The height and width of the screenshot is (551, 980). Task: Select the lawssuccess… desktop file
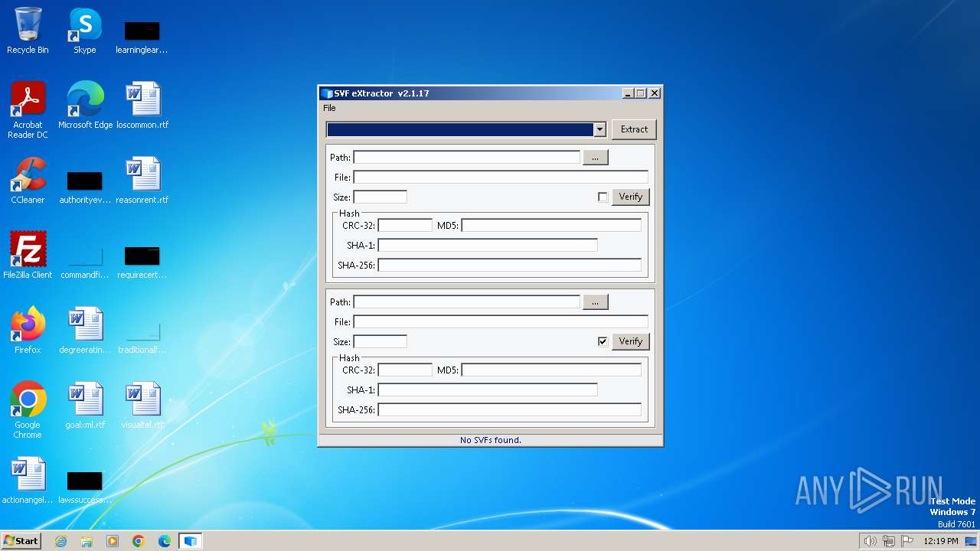click(x=85, y=487)
